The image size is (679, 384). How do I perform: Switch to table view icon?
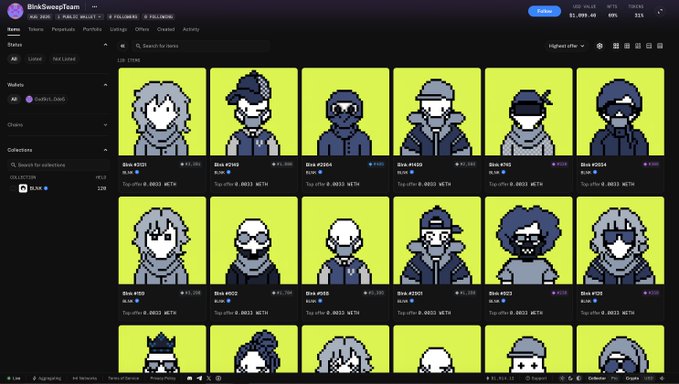660,46
